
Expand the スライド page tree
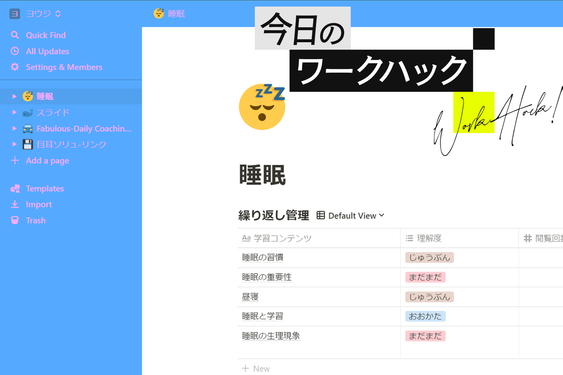tap(14, 112)
